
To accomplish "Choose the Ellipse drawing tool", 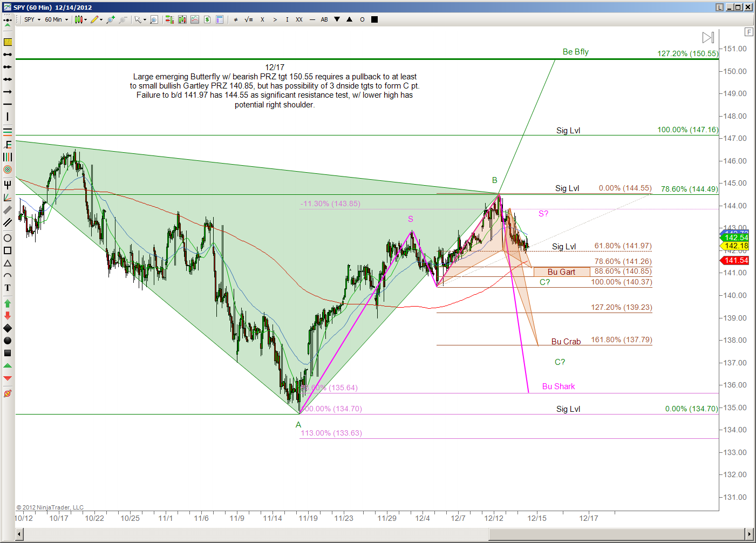I will tap(8, 238).
